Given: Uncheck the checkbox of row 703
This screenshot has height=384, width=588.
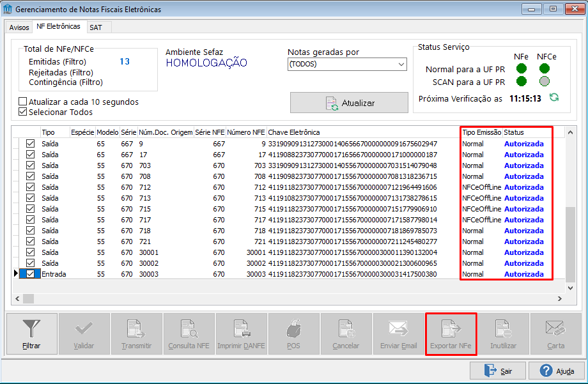Looking at the screenshot, I should click(x=31, y=165).
